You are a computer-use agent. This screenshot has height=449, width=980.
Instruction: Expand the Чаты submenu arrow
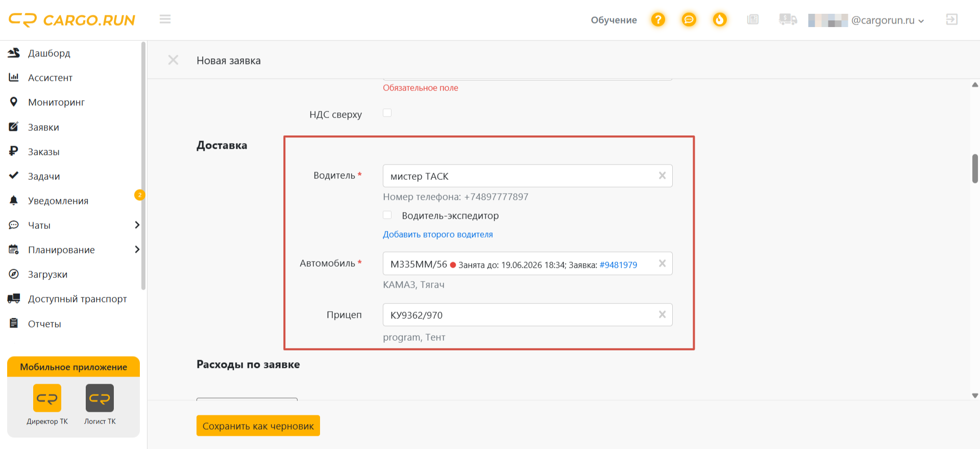point(137,225)
